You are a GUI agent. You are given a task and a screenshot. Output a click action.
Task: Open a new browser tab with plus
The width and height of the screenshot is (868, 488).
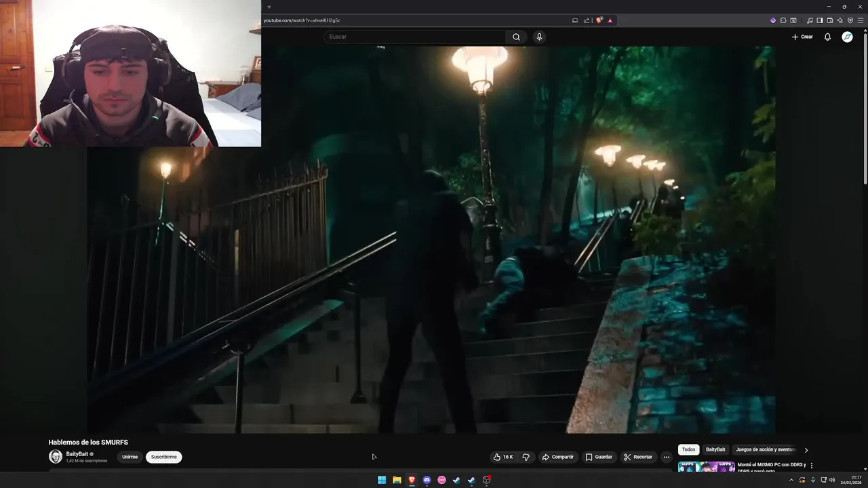pyautogui.click(x=269, y=7)
